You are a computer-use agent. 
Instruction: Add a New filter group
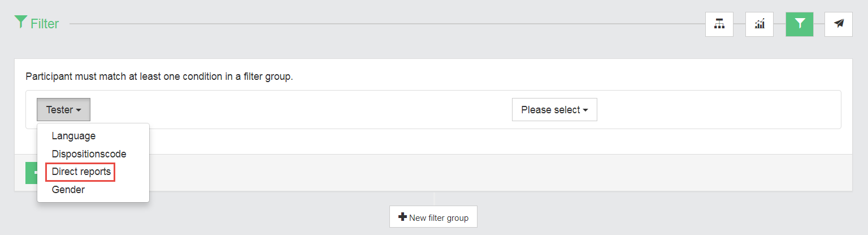433,217
